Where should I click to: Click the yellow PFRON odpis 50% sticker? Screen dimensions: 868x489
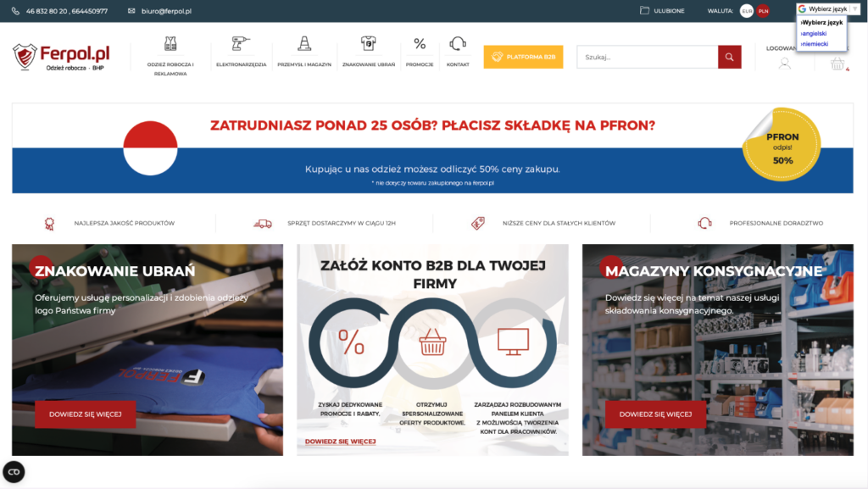(782, 145)
